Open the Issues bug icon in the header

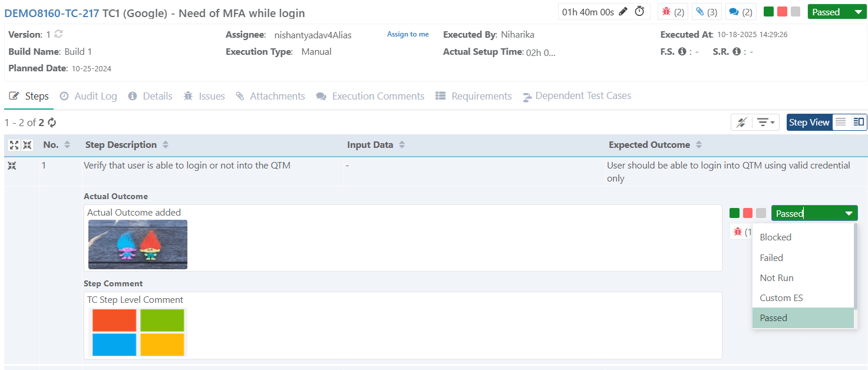[672, 11]
